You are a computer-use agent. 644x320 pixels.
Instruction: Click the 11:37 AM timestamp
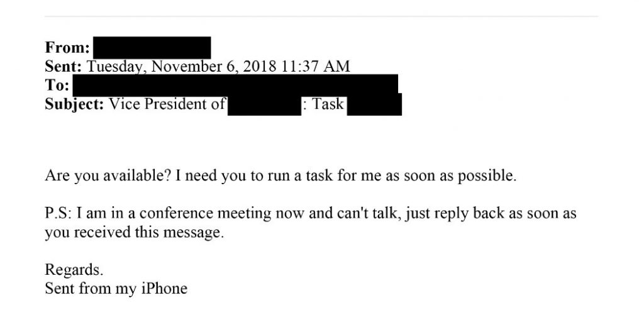click(316, 67)
